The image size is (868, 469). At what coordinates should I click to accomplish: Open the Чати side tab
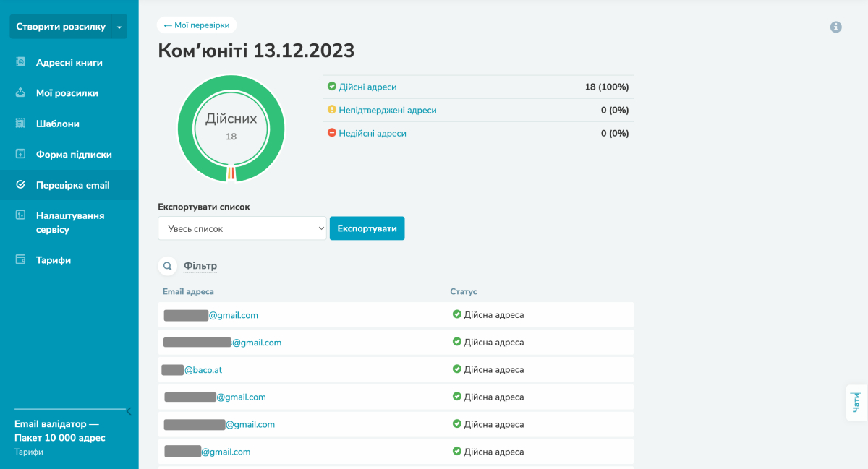coord(856,403)
